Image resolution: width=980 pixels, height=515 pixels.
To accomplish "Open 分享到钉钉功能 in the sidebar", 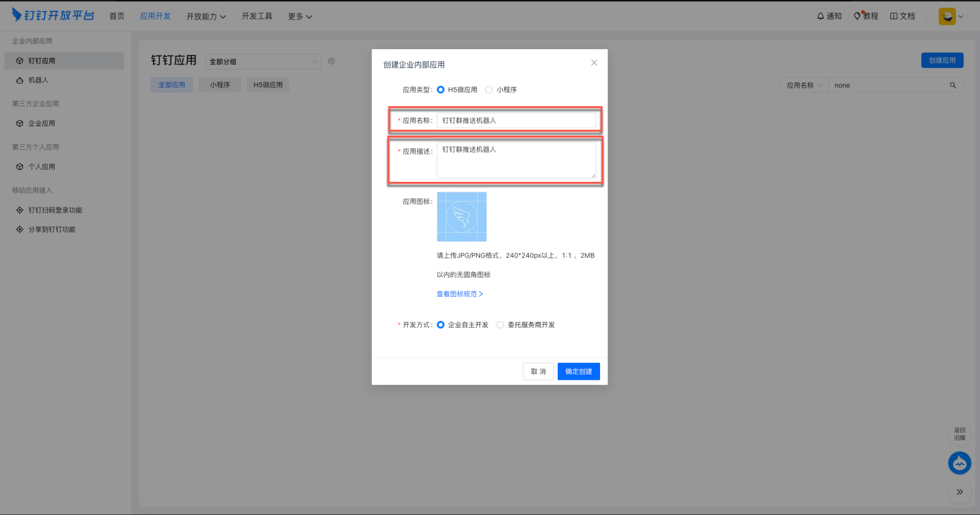I will coord(64,229).
